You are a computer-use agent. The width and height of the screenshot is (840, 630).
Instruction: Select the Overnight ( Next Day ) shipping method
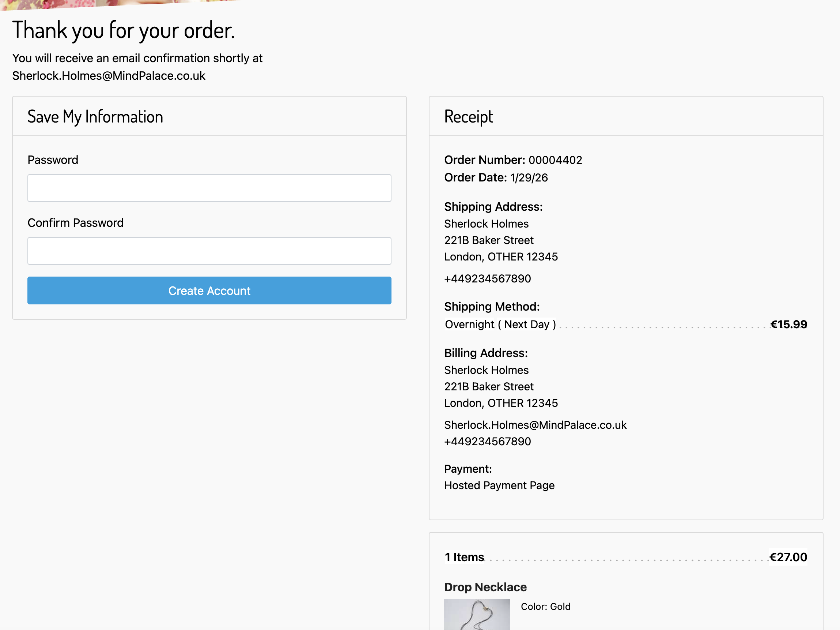500,324
